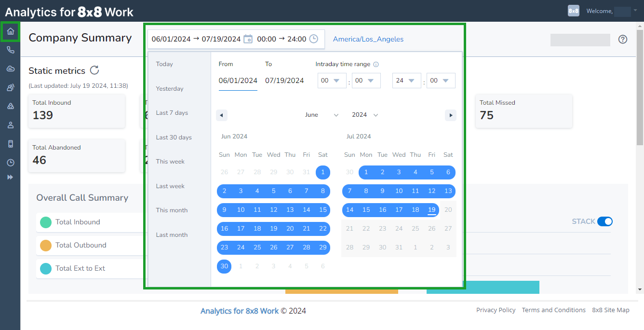Open the devices icon in the sidebar
The image size is (644, 330).
tap(10, 143)
